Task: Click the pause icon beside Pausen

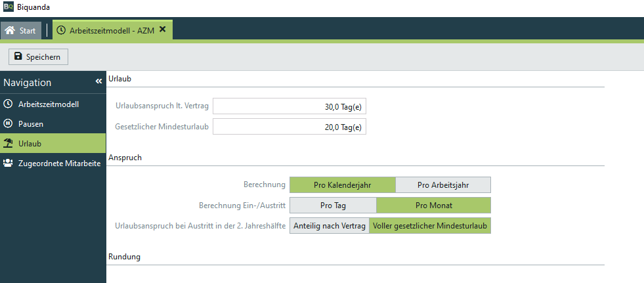Action: 8,123
